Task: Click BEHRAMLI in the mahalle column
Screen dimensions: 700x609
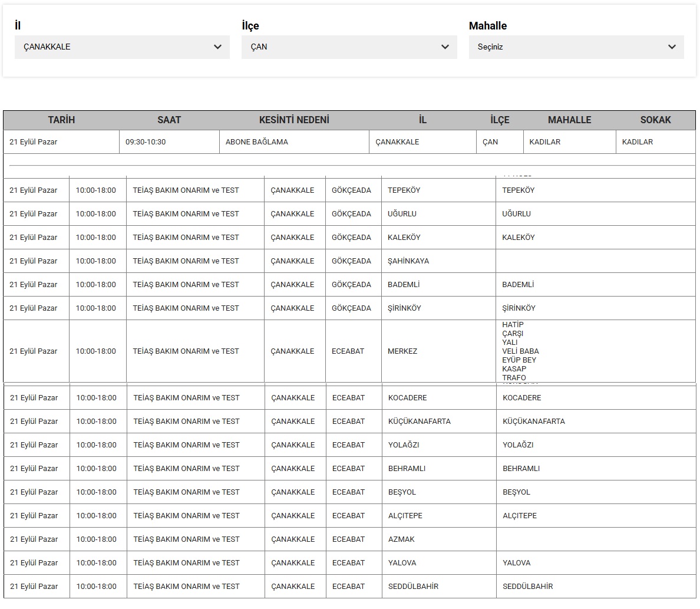Action: [407, 469]
